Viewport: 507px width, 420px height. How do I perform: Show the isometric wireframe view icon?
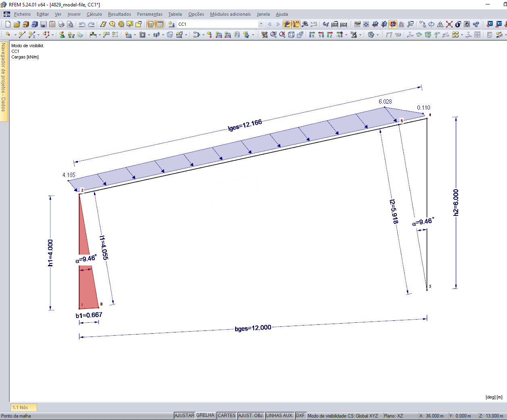click(291, 35)
